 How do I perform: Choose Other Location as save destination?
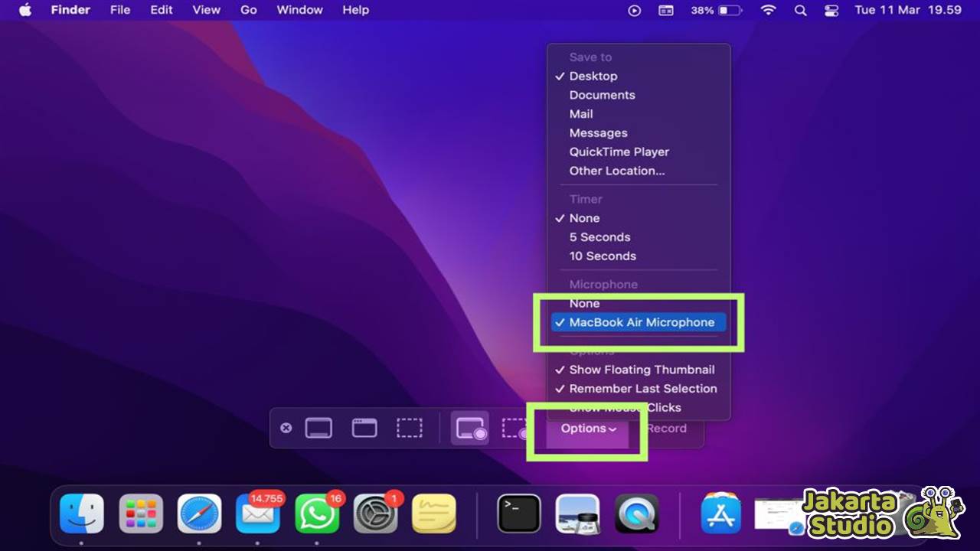point(617,171)
